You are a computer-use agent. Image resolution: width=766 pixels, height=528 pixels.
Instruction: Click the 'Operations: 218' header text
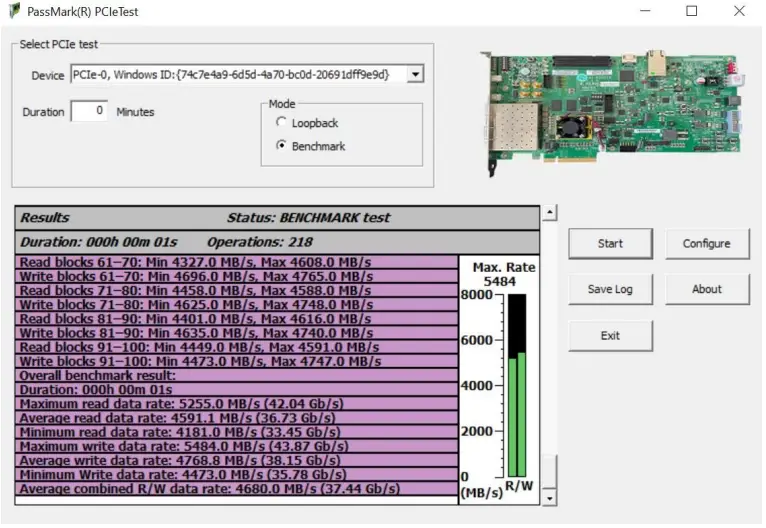260,242
